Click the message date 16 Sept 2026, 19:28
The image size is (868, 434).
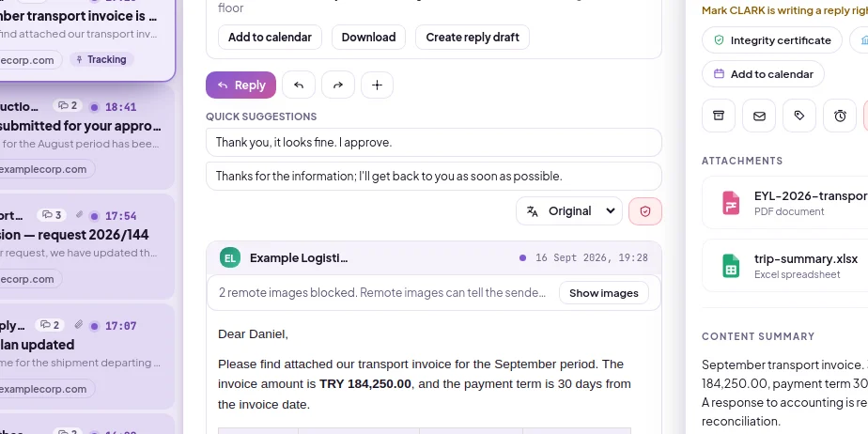591,258
